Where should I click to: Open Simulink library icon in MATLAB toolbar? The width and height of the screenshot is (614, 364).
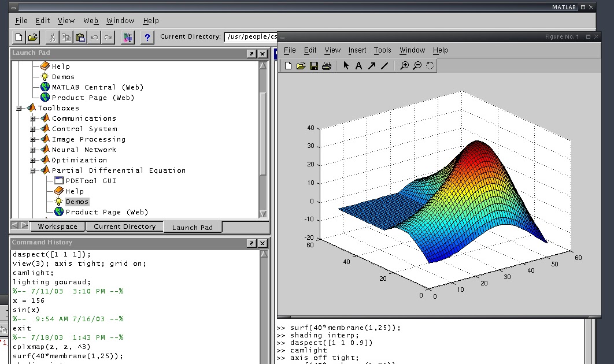[x=128, y=38]
